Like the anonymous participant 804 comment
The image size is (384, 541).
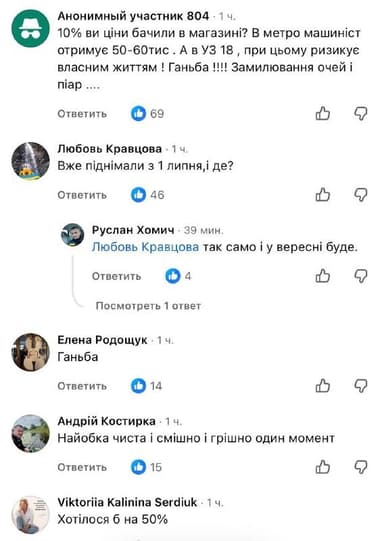pyautogui.click(x=323, y=114)
